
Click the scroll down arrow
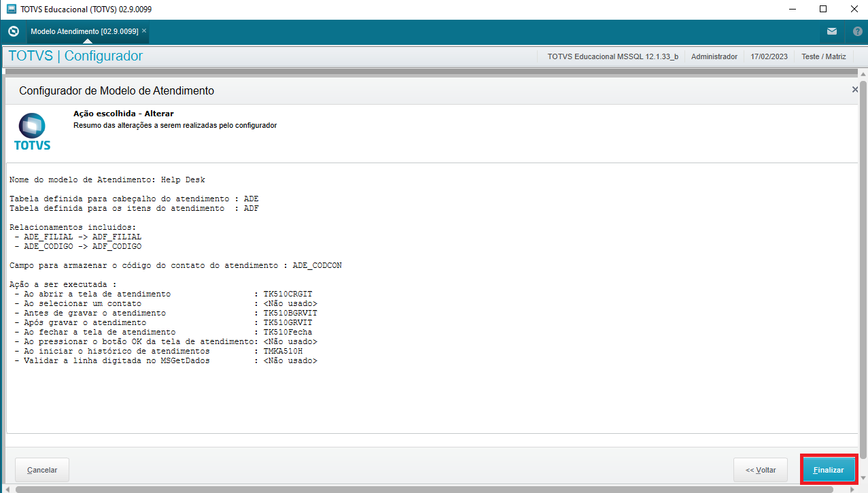pos(863,478)
